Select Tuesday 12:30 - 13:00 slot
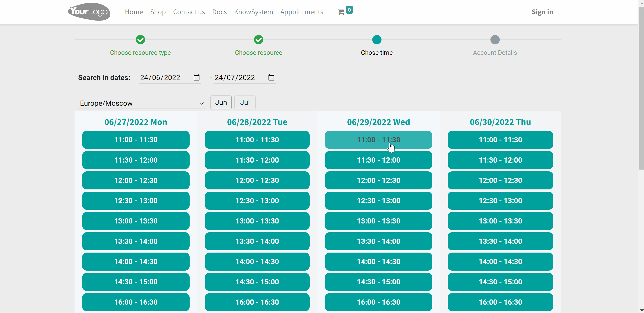This screenshot has width=644, height=313. tap(257, 200)
